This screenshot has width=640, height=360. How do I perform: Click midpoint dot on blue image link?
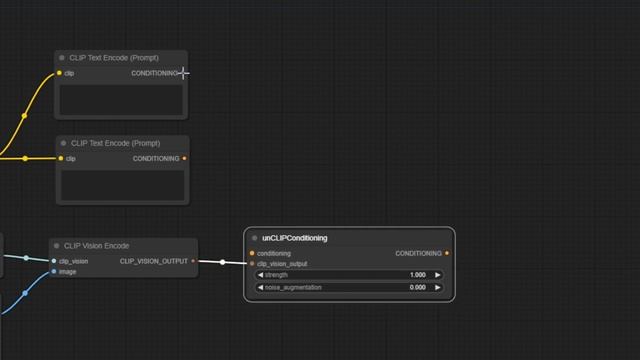tap(25, 293)
